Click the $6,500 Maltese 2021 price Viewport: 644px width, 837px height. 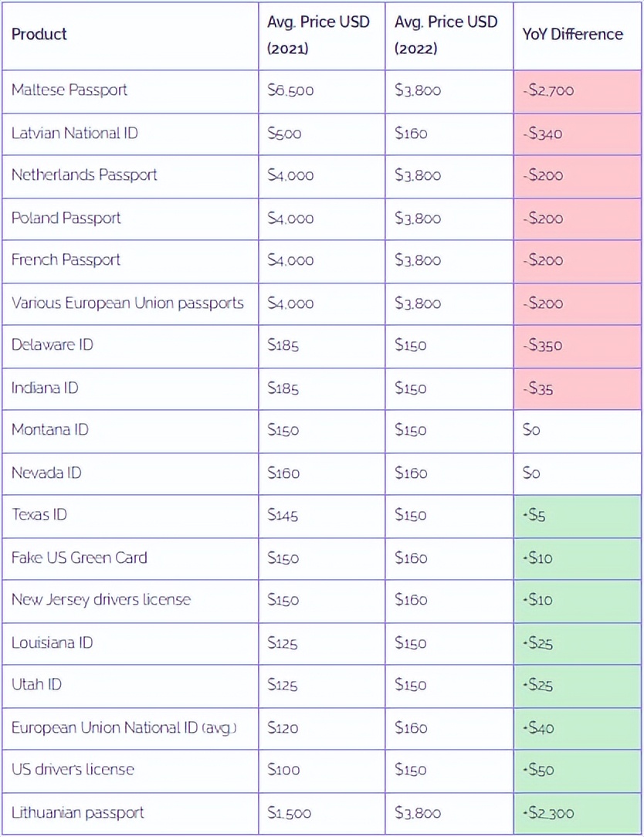(x=290, y=90)
